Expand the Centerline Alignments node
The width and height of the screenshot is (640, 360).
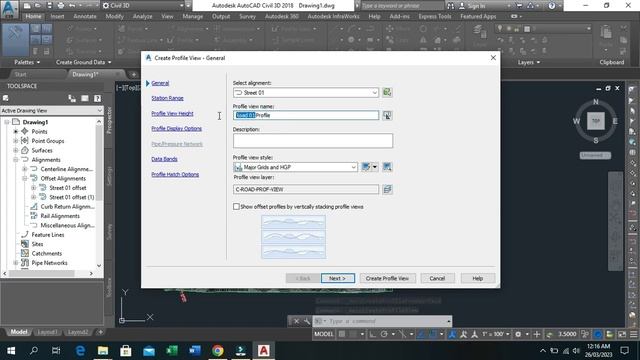pyautogui.click(x=24, y=169)
